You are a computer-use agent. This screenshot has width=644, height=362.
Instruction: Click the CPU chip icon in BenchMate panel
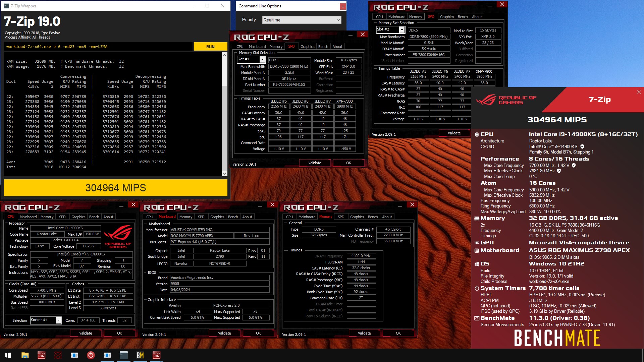click(x=477, y=134)
